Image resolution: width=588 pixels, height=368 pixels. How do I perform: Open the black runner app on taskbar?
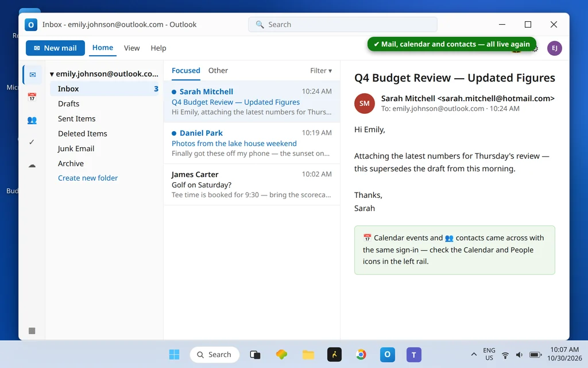(335, 354)
